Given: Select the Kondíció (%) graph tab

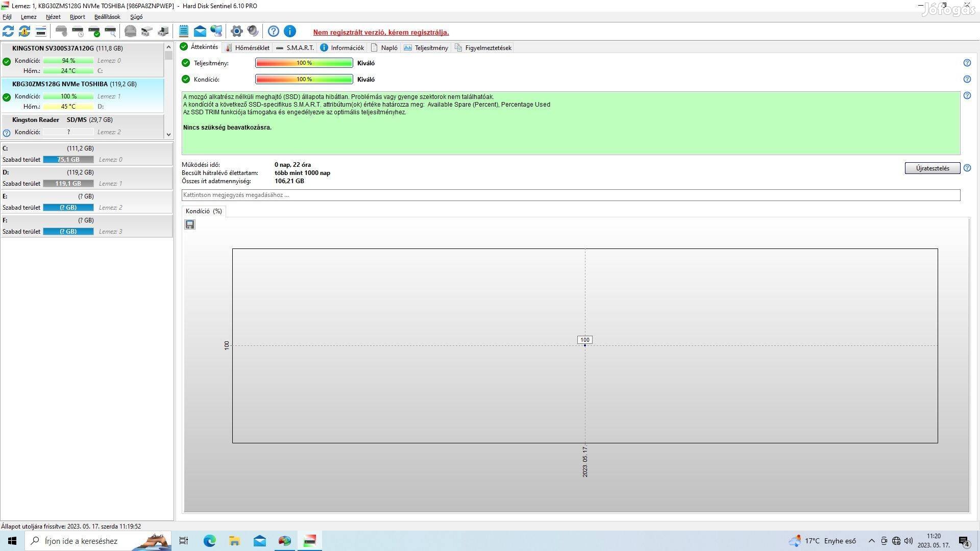Looking at the screenshot, I should [204, 211].
